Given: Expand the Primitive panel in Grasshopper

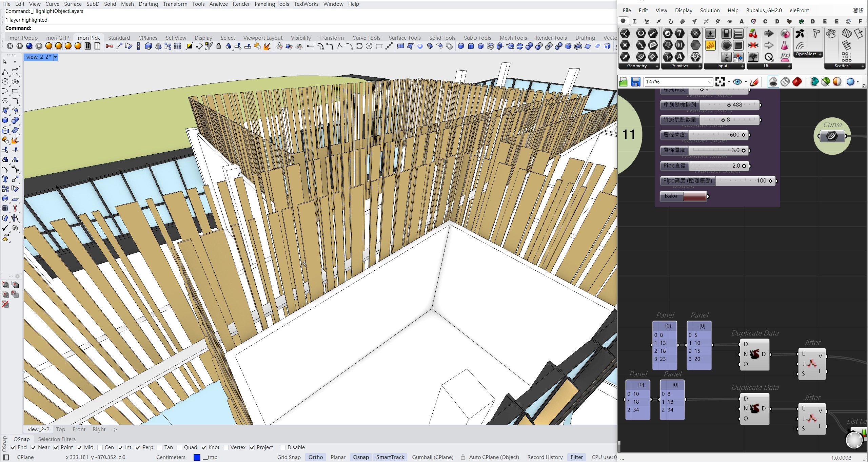Looking at the screenshot, I should 700,66.
